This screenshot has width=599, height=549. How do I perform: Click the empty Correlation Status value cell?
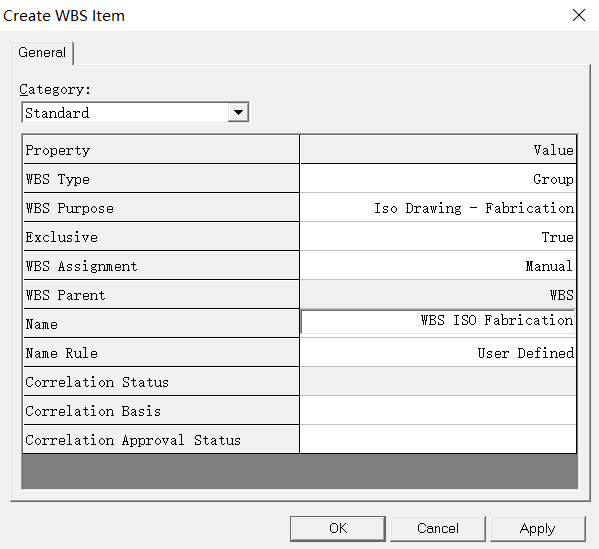438,382
